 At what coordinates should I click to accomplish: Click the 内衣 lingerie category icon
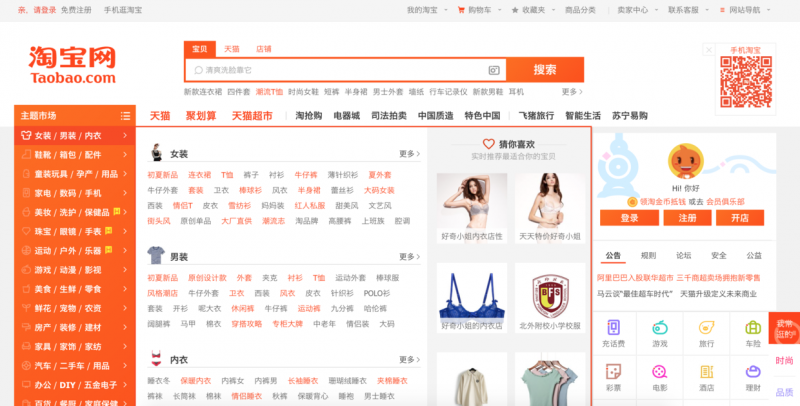(156, 359)
